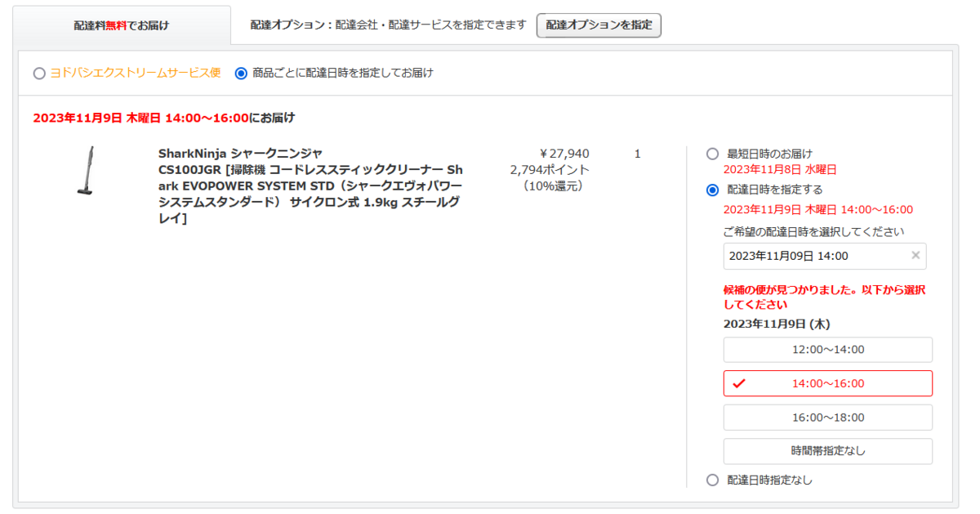Image resolution: width=980 pixels, height=514 pixels.
Task: Click the Shark vacuum cleaner product thumbnail
Action: click(x=86, y=170)
